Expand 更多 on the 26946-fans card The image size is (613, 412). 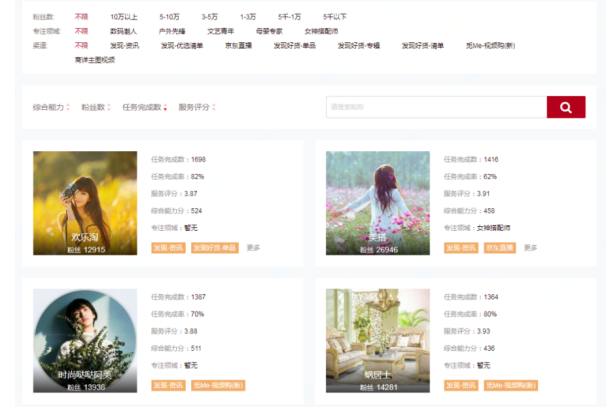[531, 248]
